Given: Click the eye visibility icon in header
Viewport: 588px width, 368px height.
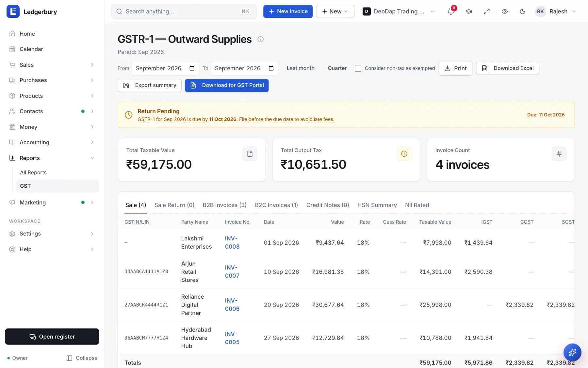Looking at the screenshot, I should tap(505, 11).
